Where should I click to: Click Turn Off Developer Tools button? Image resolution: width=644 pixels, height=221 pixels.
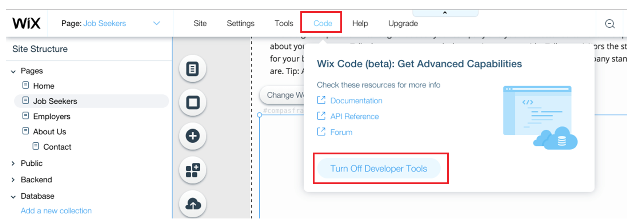(379, 169)
